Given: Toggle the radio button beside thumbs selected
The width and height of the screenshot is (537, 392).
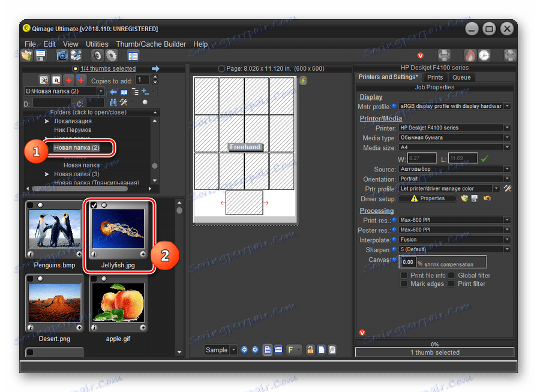Looking at the screenshot, I should click(x=76, y=69).
